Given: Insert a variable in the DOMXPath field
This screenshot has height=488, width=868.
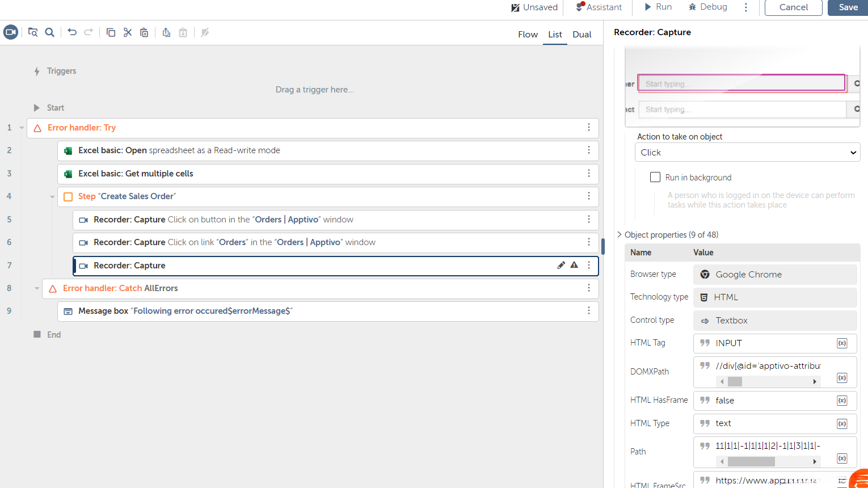Looking at the screenshot, I should (842, 378).
